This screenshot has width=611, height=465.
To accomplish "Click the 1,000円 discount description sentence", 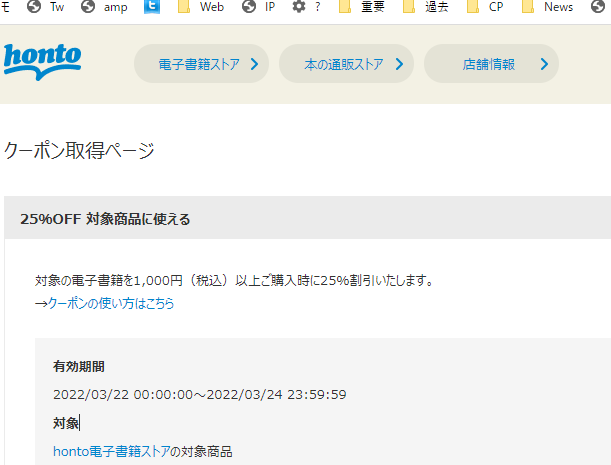I will tap(235, 280).
